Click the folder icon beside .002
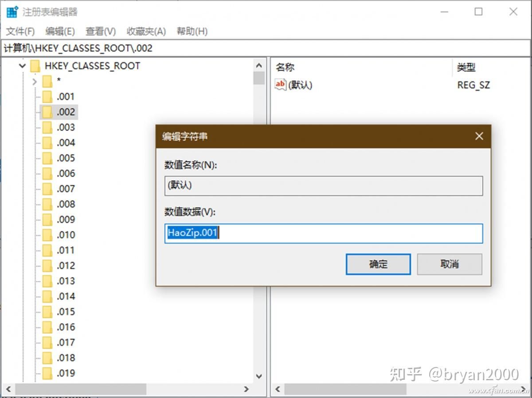Image resolution: width=532 pixels, height=398 pixels. click(x=47, y=112)
